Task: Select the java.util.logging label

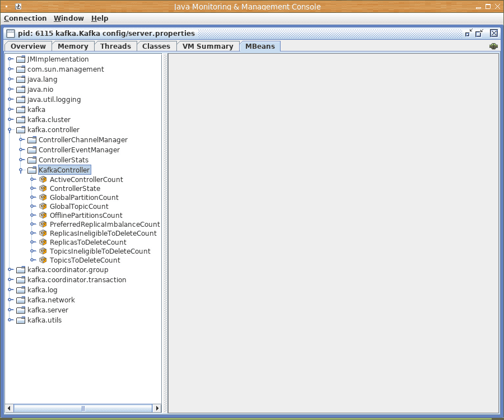Action: click(54, 100)
